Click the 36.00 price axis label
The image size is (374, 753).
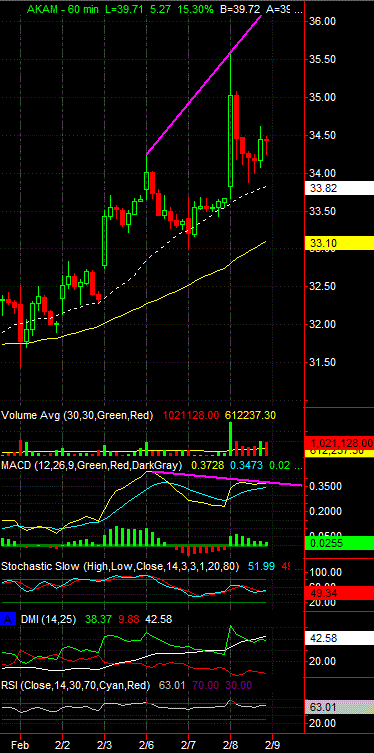pos(323,22)
